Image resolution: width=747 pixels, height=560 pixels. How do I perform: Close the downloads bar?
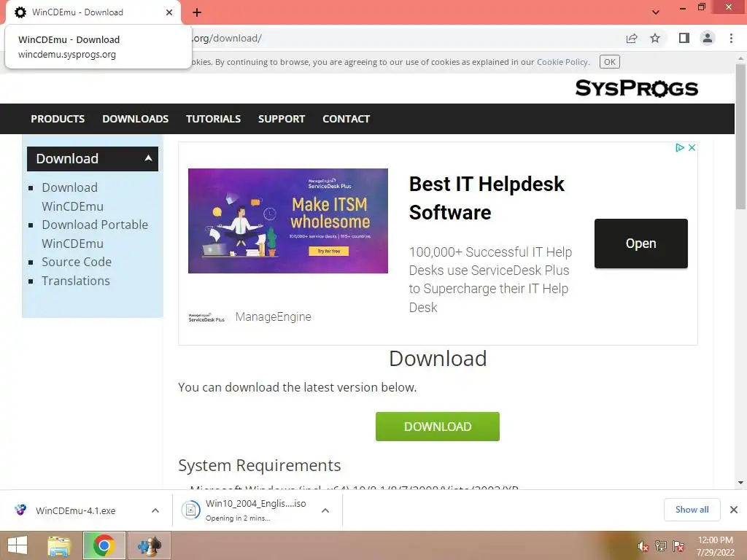point(734,510)
